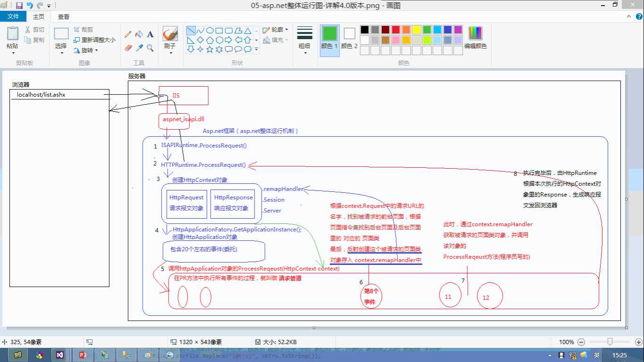Undo last action in quick access toolbar
This screenshot has height=362, width=644.
point(30,6)
